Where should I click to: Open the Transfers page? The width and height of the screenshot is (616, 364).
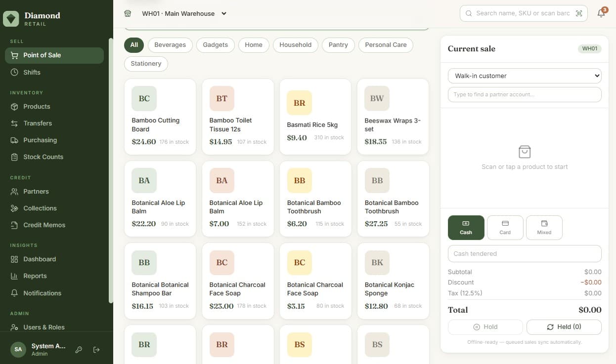pyautogui.click(x=54, y=123)
